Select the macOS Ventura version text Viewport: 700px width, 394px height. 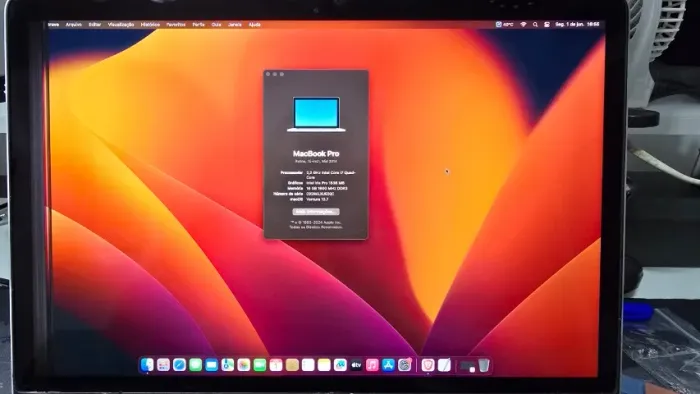pos(317,199)
